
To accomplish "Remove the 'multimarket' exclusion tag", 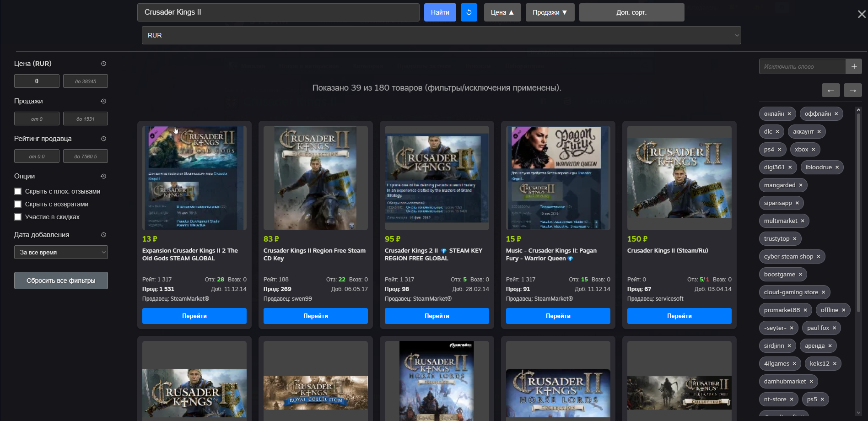I will click(803, 221).
